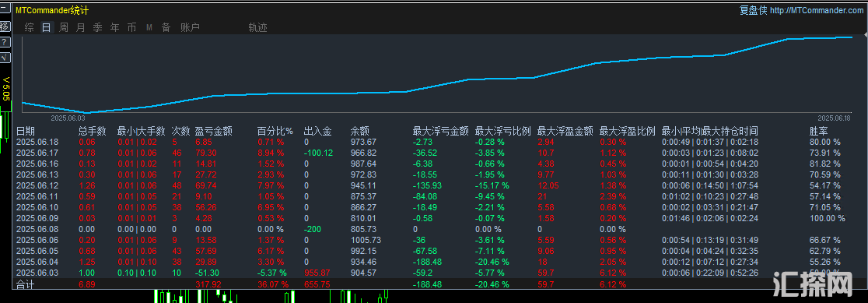Open the 周 (weekly) statistics tab

64,28
